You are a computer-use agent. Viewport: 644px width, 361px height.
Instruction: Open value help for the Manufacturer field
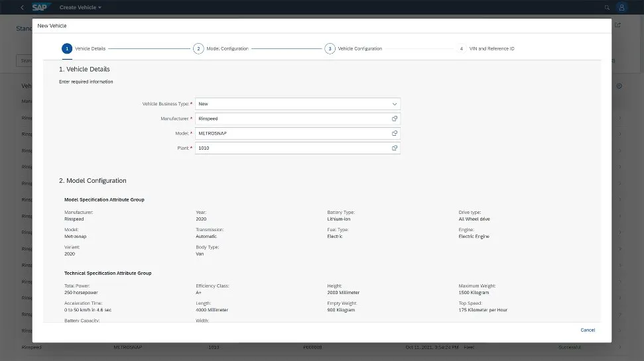tap(394, 119)
